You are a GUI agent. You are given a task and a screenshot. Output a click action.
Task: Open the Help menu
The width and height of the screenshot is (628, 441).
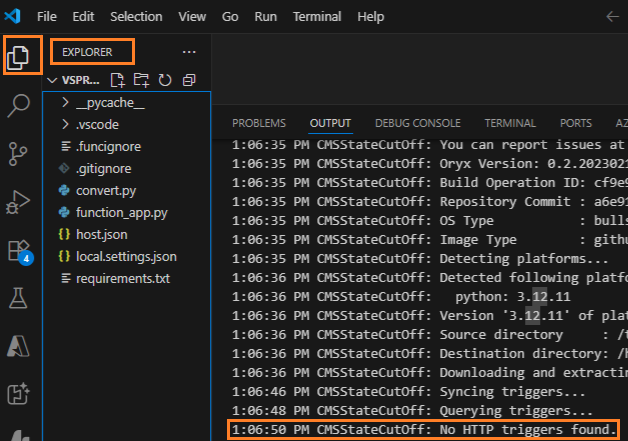point(370,16)
